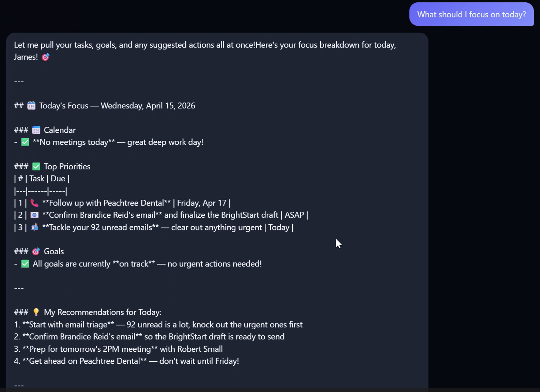
Task: Click the calendar icon beside the Calendar section
Action: point(36,130)
